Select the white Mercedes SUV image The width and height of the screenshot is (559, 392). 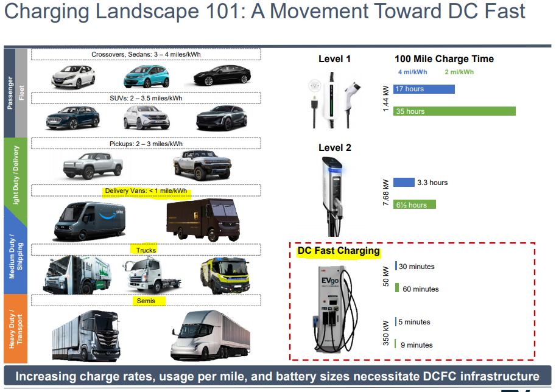pos(147,117)
